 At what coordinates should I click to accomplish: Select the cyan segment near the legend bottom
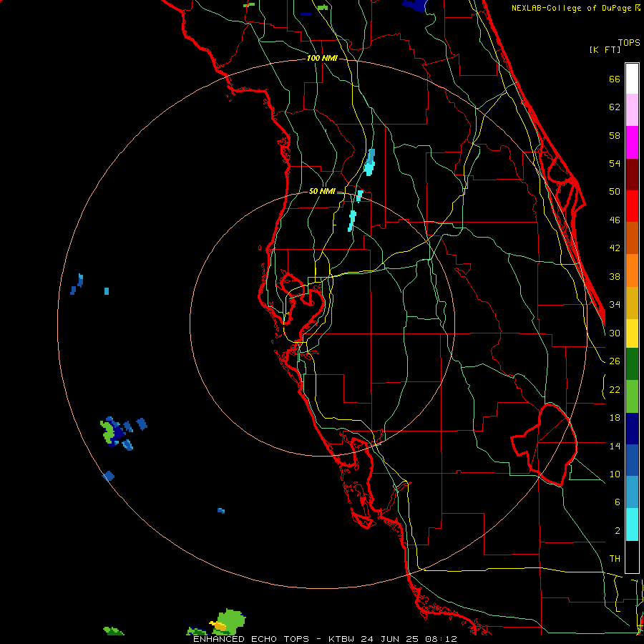(x=632, y=525)
